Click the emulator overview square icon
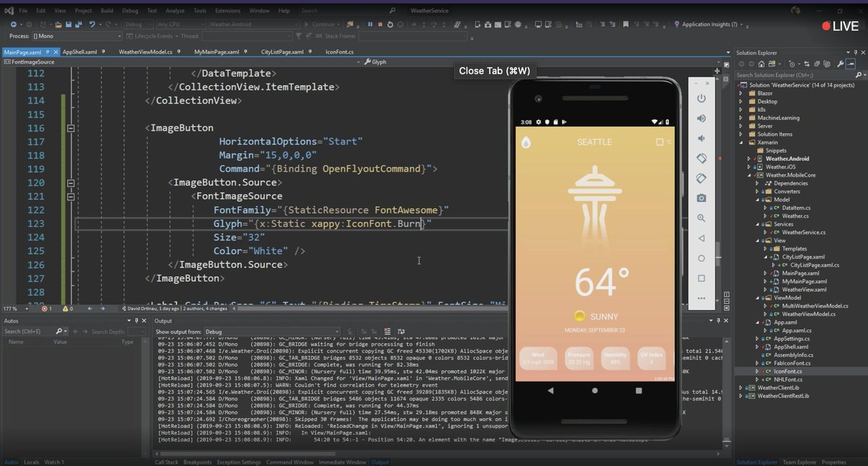Image resolution: width=868 pixels, height=466 pixels. coord(701,278)
